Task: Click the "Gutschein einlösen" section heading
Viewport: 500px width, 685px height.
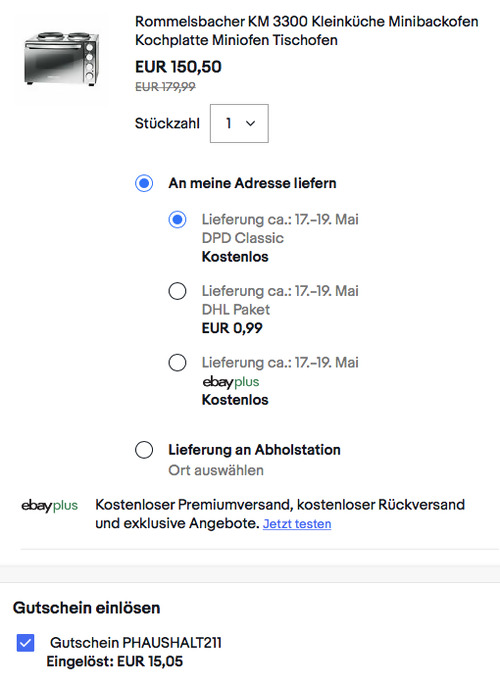Action: pos(86,608)
